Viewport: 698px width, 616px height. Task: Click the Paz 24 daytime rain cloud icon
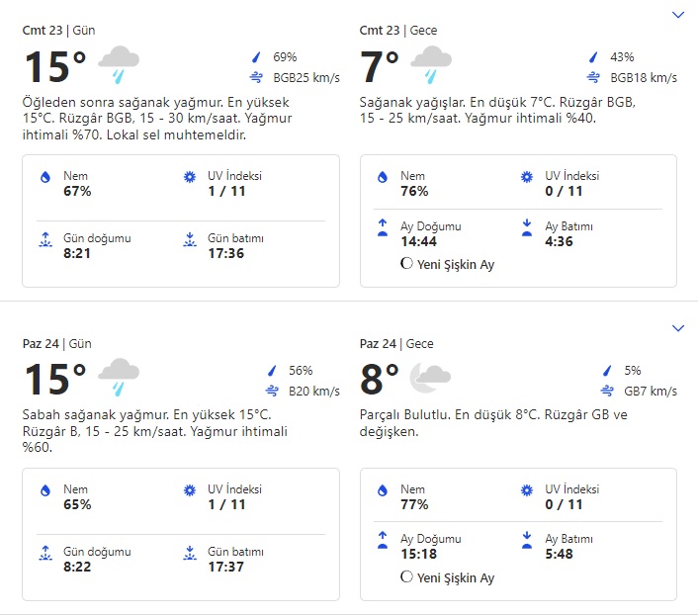119,377
